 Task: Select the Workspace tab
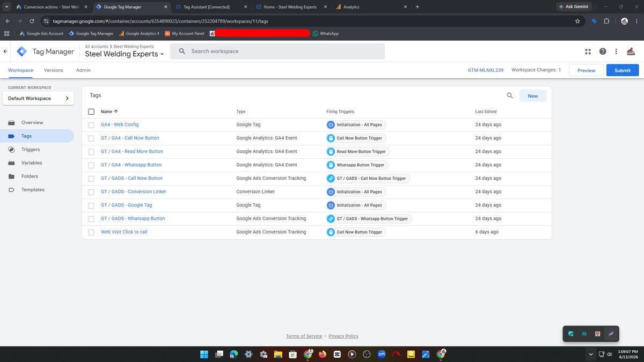pos(20,70)
